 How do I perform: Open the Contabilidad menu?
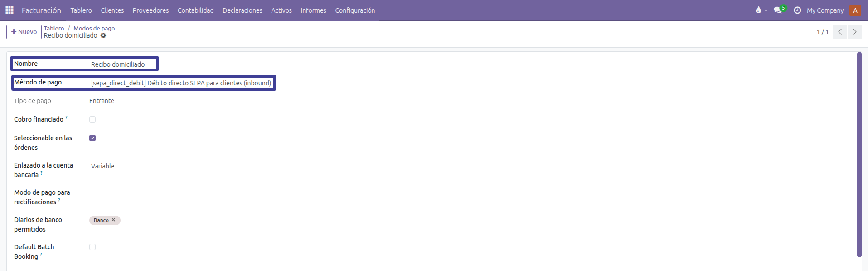point(195,10)
